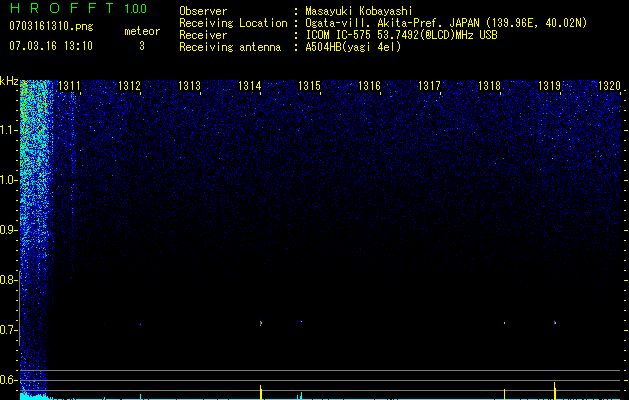Click the 1317 time axis label

point(429,86)
